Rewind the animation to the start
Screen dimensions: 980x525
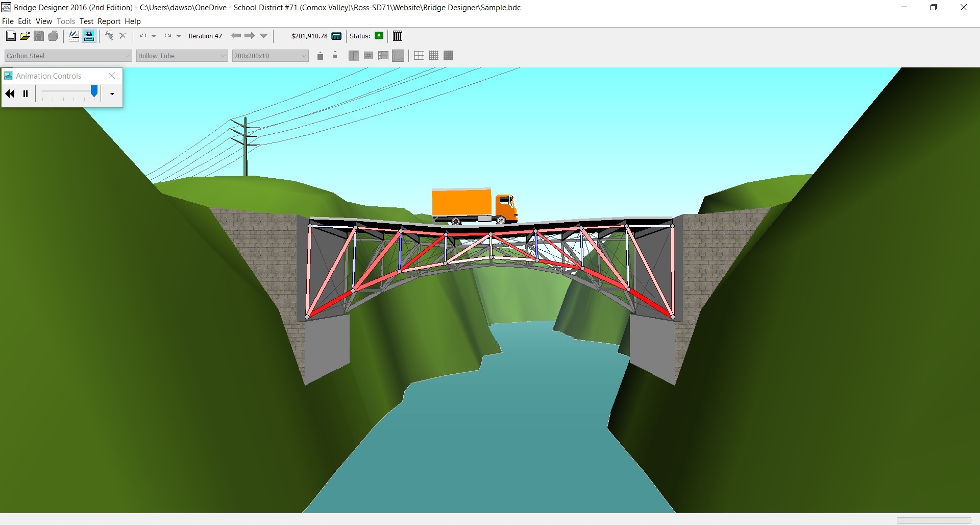click(10, 93)
